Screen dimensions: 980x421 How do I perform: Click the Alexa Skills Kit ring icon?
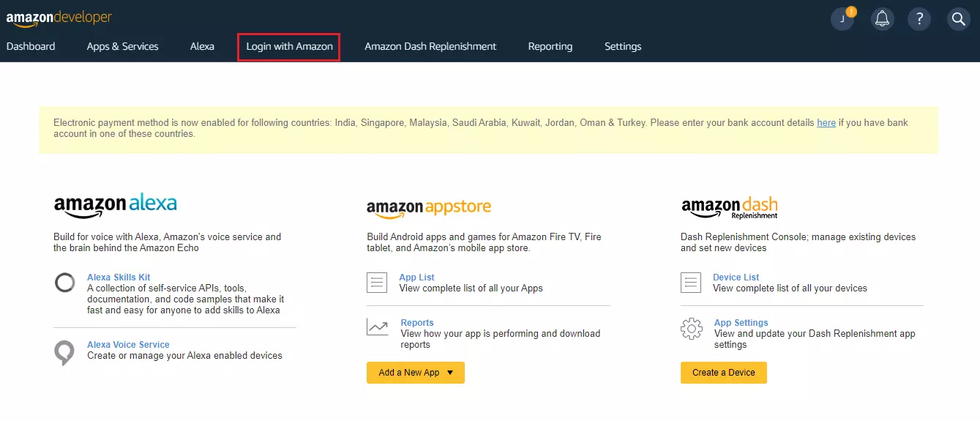(64, 283)
